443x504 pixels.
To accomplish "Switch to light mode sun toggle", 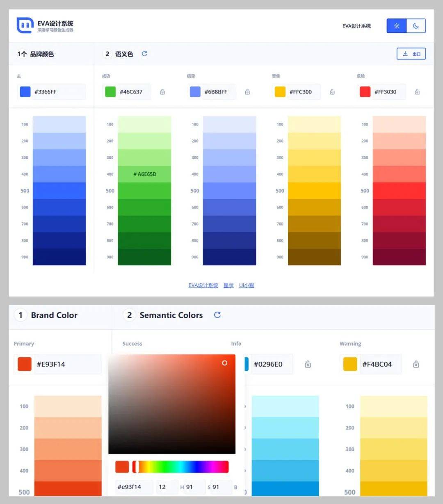I will tap(396, 26).
